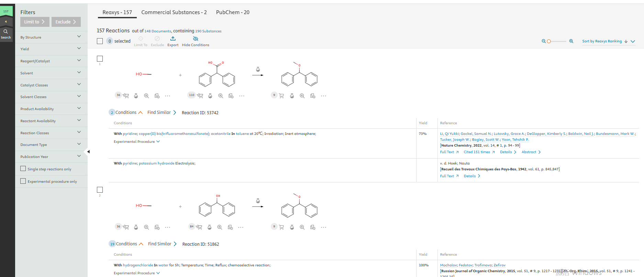Click flask icon above reaction 2 arrow
This screenshot has height=277, width=644.
258,201
